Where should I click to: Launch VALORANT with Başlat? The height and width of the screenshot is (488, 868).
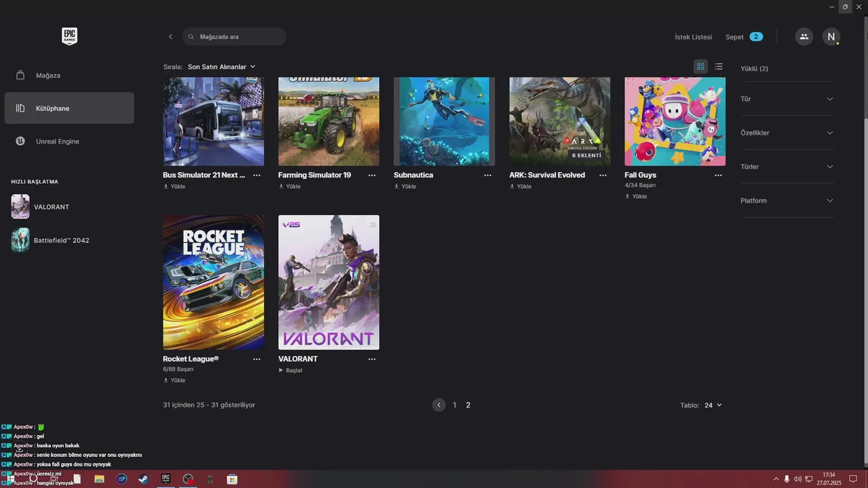290,370
